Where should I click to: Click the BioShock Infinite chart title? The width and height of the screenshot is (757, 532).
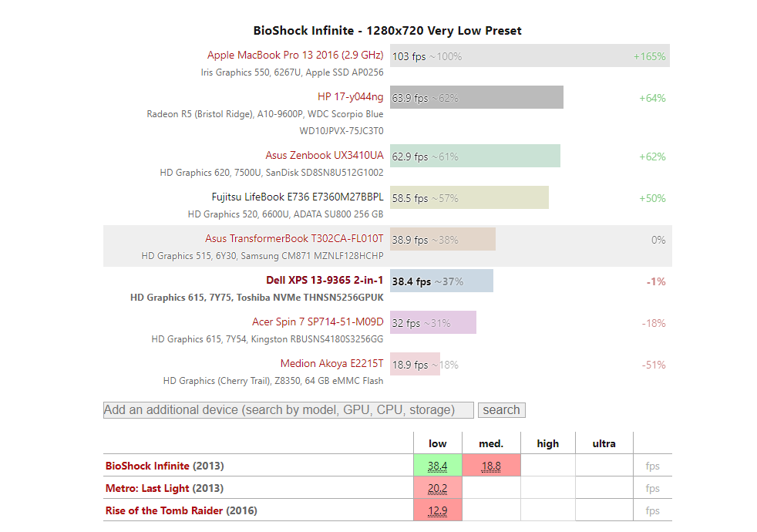pyautogui.click(x=388, y=30)
